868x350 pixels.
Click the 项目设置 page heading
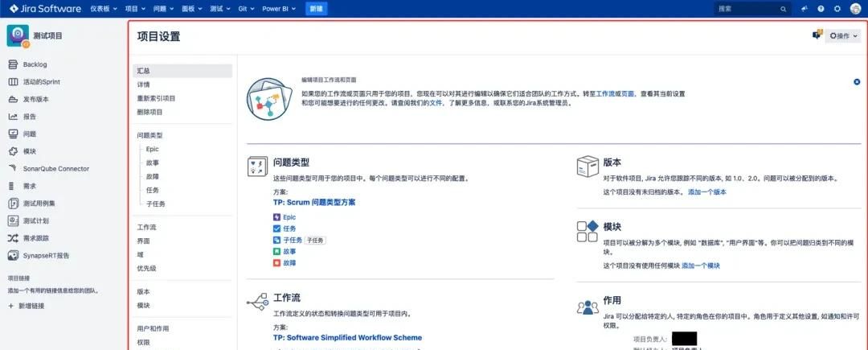(158, 36)
